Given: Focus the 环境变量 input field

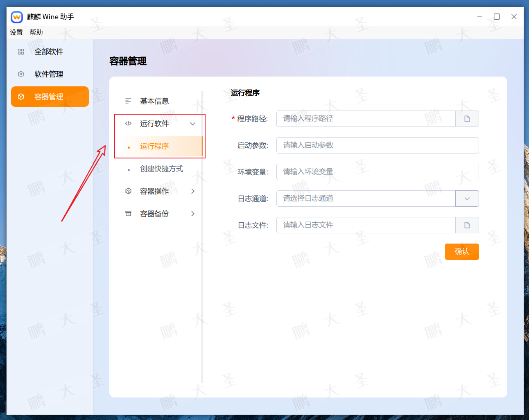Looking at the screenshot, I should 378,172.
